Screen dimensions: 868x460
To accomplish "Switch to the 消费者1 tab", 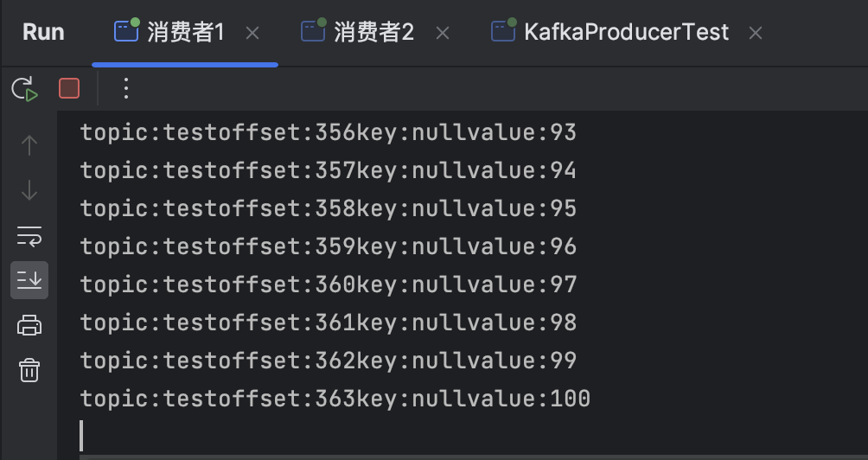I will [x=185, y=33].
